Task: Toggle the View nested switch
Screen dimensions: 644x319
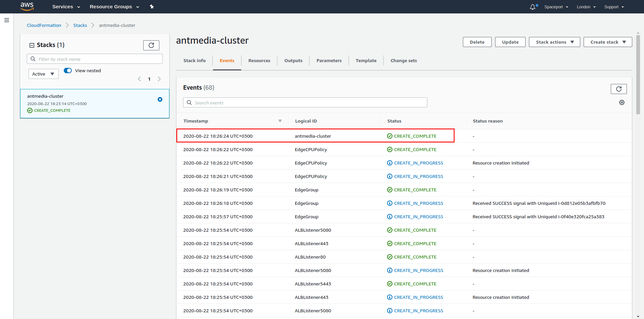Action: [68, 71]
